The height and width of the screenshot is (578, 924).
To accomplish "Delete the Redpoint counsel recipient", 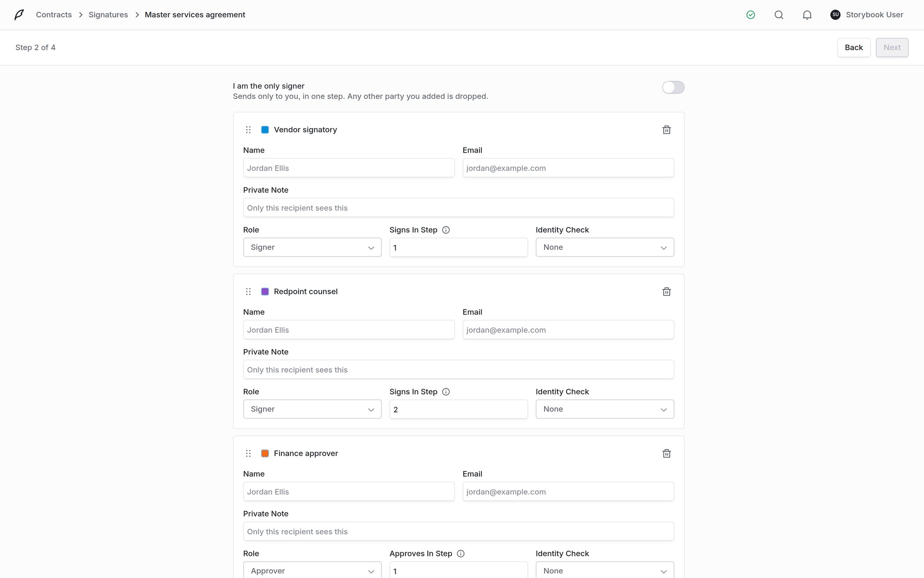I will [x=666, y=291].
